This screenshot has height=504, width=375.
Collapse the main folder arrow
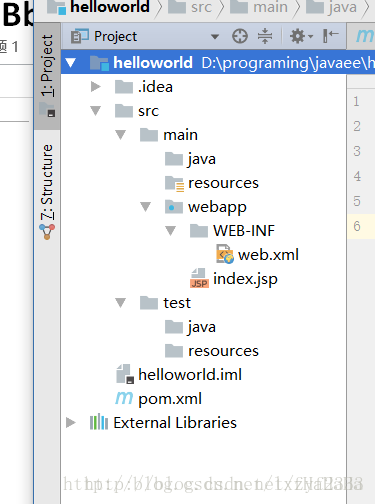click(120, 135)
